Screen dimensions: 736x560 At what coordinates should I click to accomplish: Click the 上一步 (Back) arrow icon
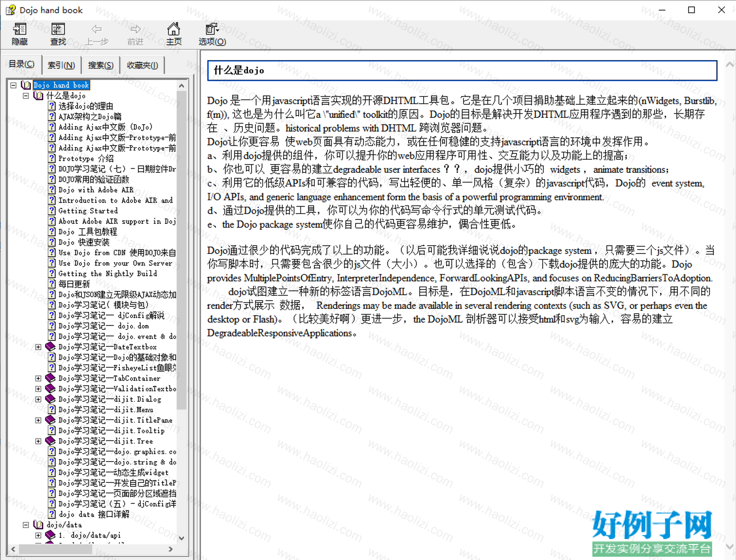[97, 29]
